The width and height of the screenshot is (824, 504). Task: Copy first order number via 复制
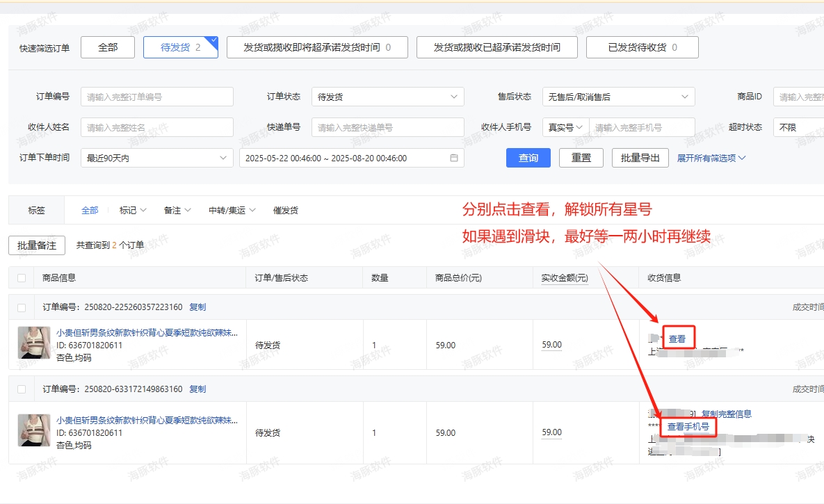(x=197, y=307)
